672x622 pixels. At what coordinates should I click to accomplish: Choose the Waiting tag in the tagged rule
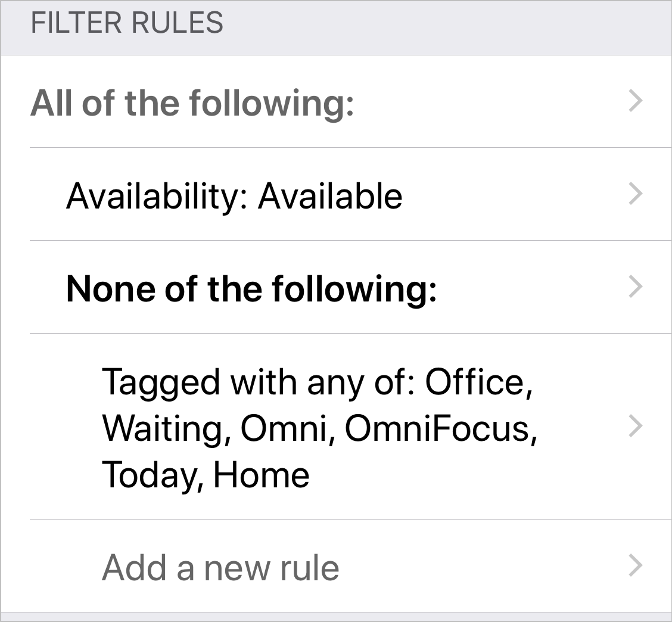coord(163,429)
